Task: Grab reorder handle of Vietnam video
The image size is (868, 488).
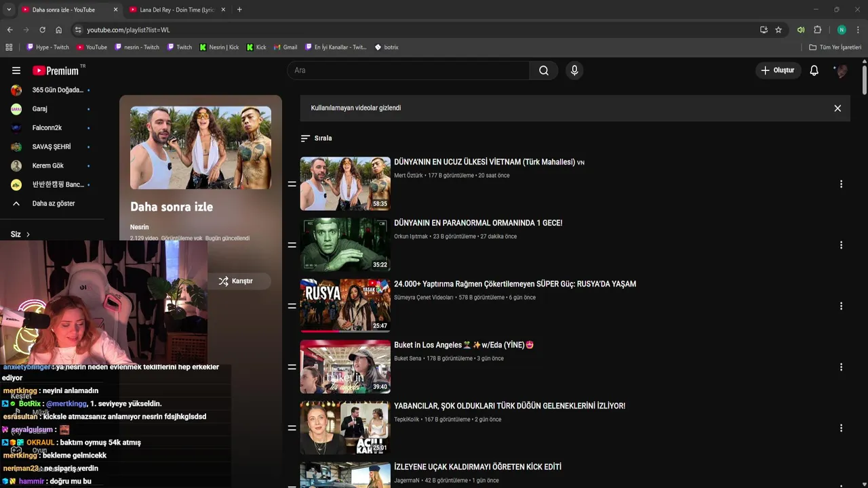Action: click(x=292, y=184)
